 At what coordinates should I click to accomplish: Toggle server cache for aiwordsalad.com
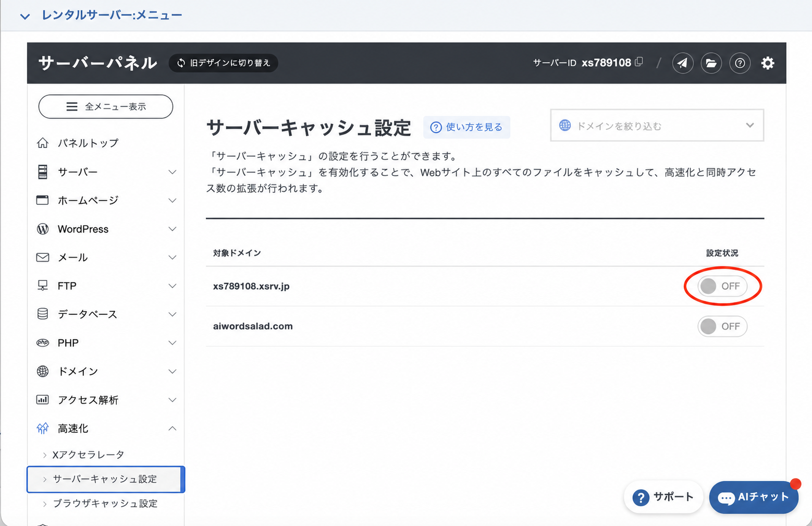point(722,326)
